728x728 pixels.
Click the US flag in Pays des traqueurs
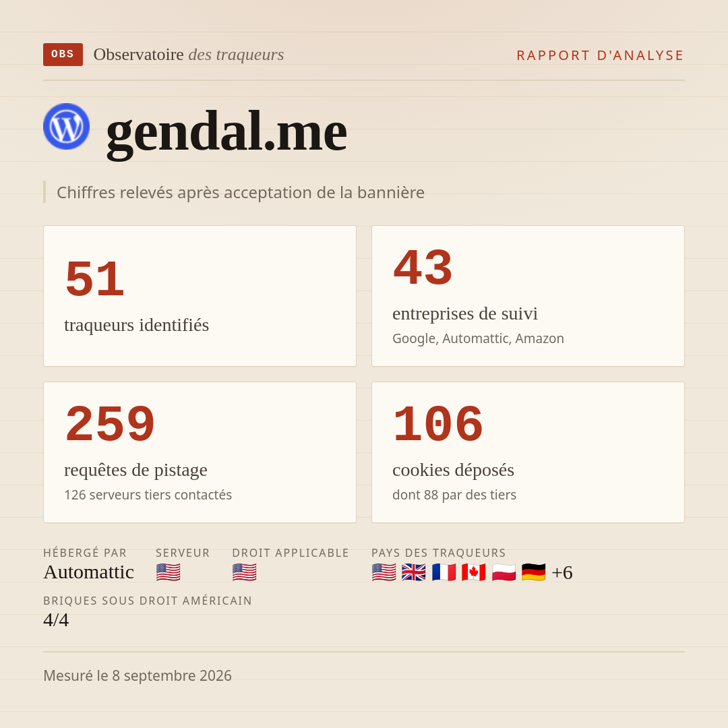tap(384, 572)
